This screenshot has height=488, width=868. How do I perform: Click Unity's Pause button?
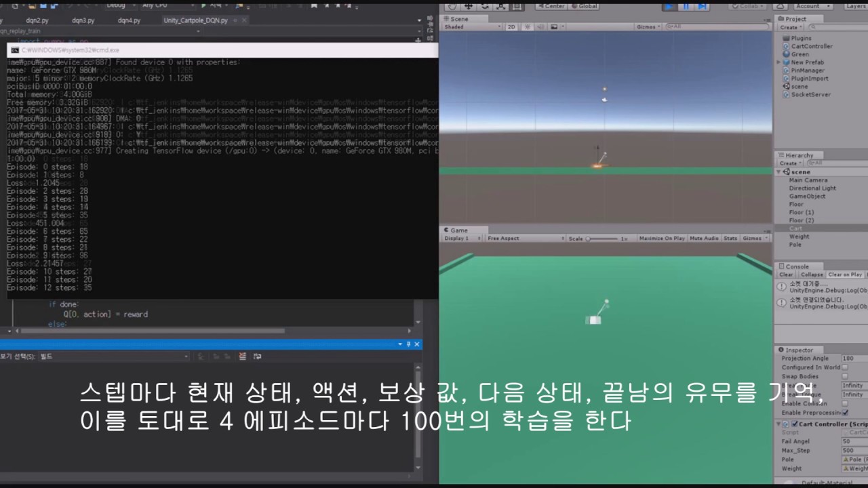pyautogui.click(x=686, y=6)
